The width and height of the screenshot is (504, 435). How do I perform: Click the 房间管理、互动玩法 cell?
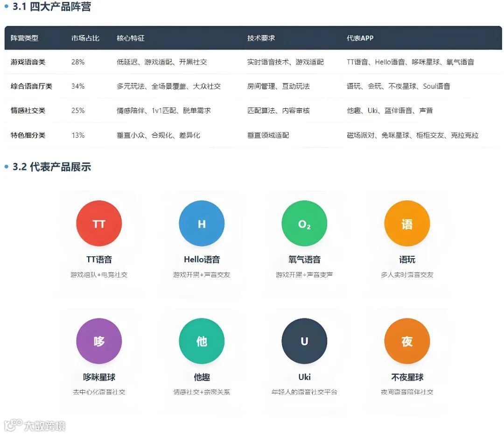278,86
